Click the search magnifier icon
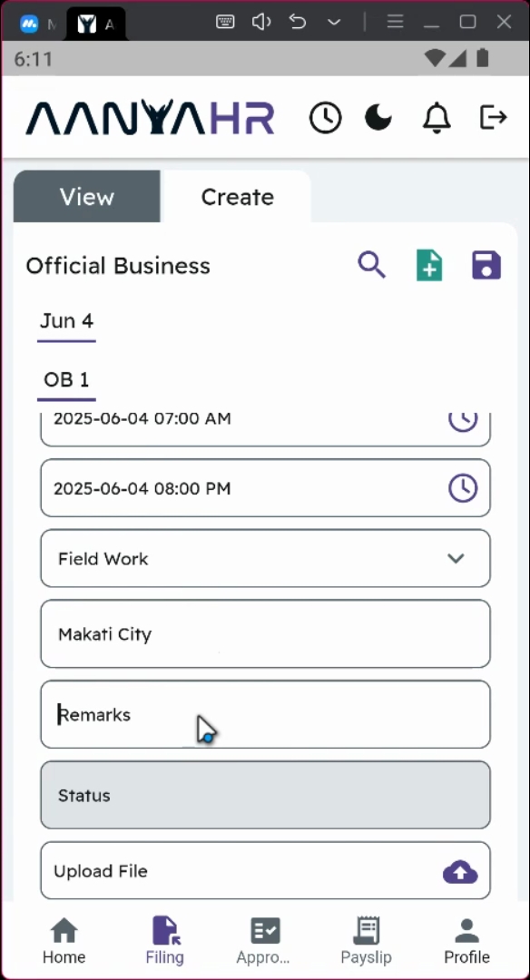The image size is (530, 980). click(x=372, y=265)
